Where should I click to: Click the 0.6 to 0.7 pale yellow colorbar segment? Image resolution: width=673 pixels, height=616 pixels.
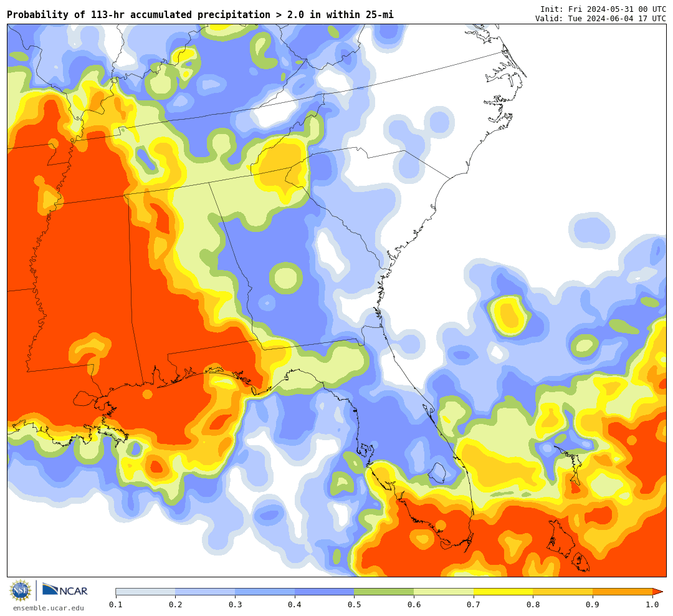[x=444, y=592]
